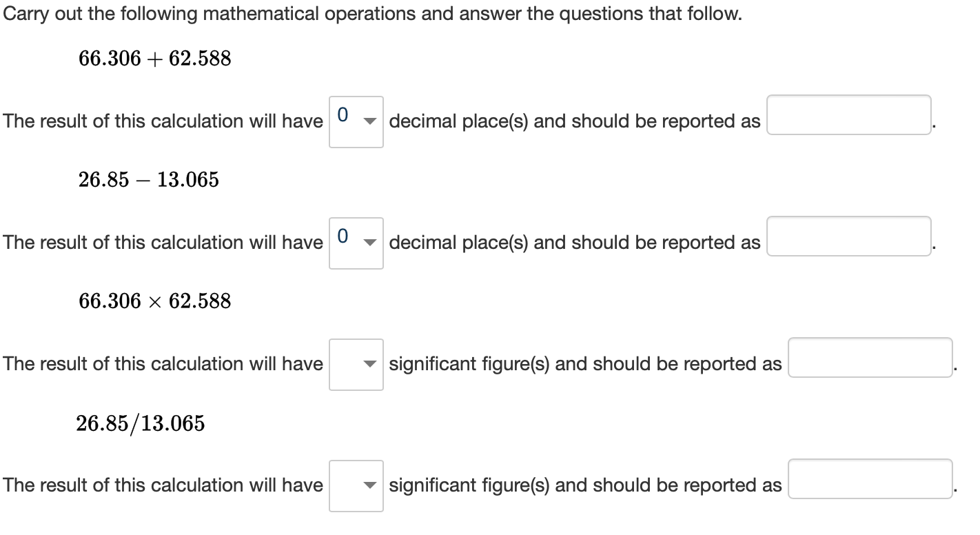
Task: Click the expression 26.85 − 13.065
Action: coord(149,180)
